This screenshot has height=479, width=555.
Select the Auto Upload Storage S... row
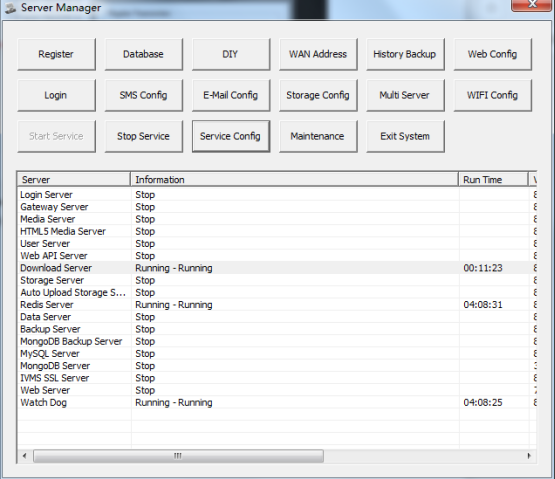pos(277,292)
